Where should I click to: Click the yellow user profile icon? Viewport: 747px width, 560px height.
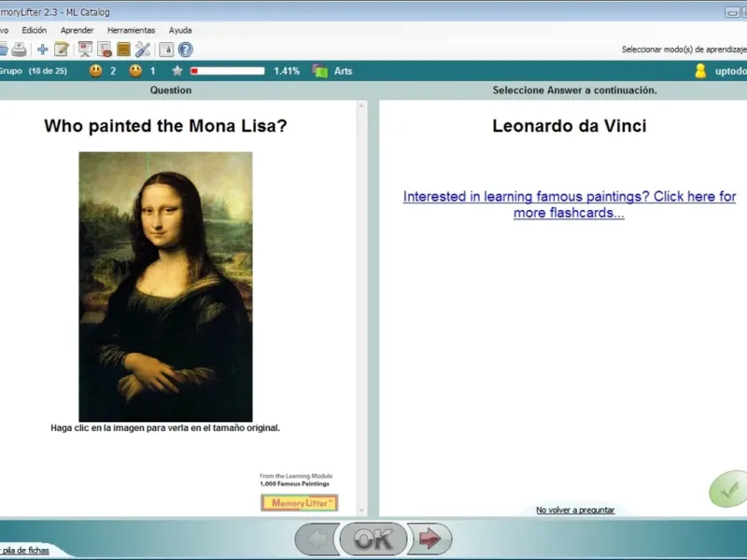(x=700, y=71)
